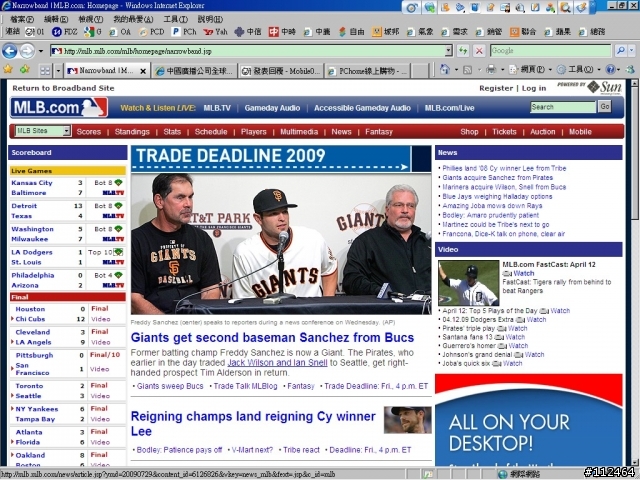Open the tab list dropdown arrow

pos(58,71)
